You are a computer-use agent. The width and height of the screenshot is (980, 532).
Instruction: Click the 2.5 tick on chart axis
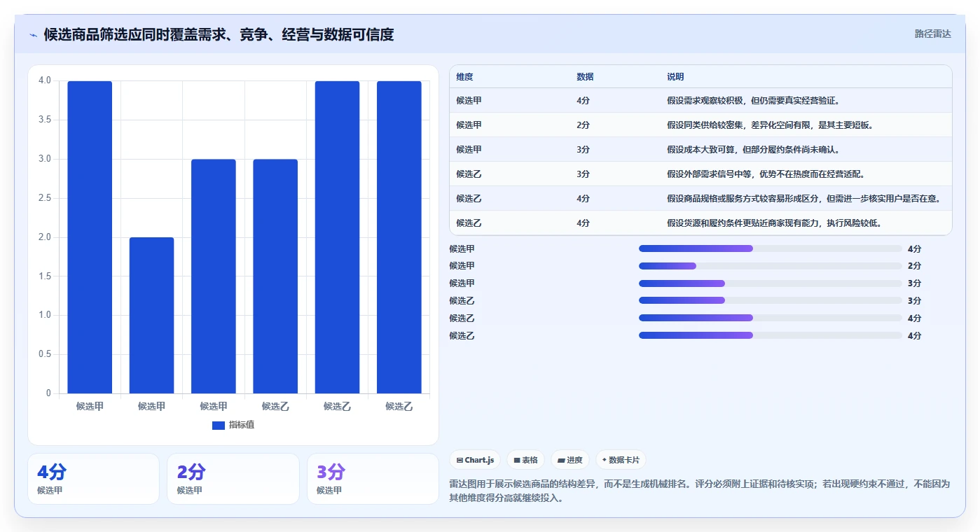click(x=45, y=198)
